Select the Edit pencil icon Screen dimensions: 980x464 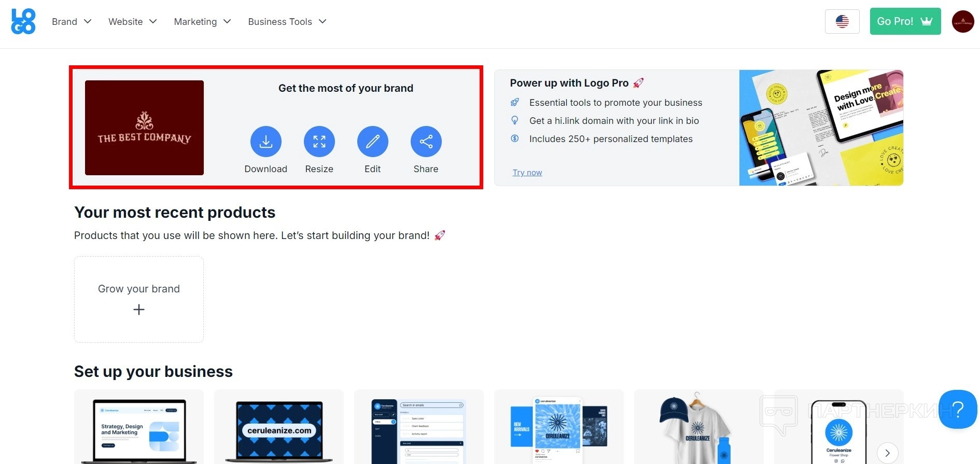pyautogui.click(x=372, y=142)
